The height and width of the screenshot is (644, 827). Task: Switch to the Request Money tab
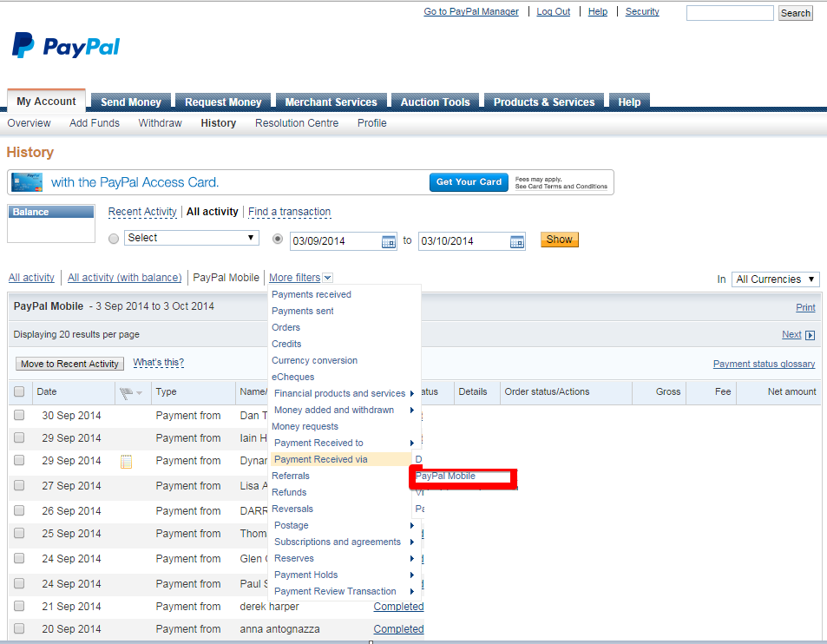[223, 102]
